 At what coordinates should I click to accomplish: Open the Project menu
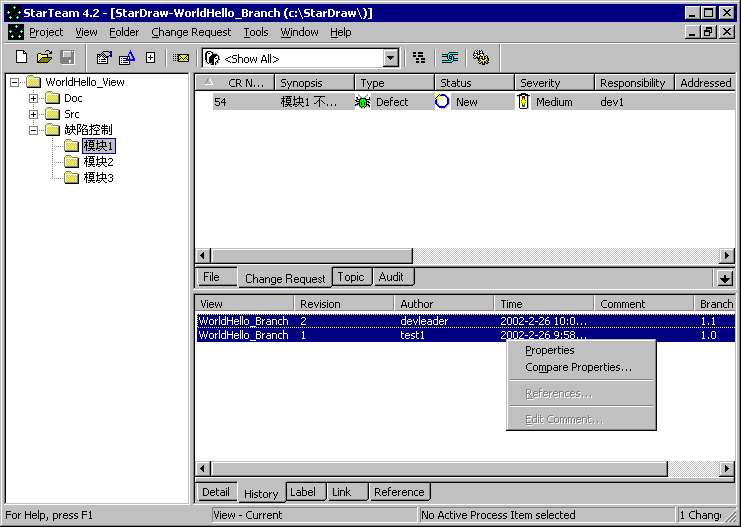point(46,32)
